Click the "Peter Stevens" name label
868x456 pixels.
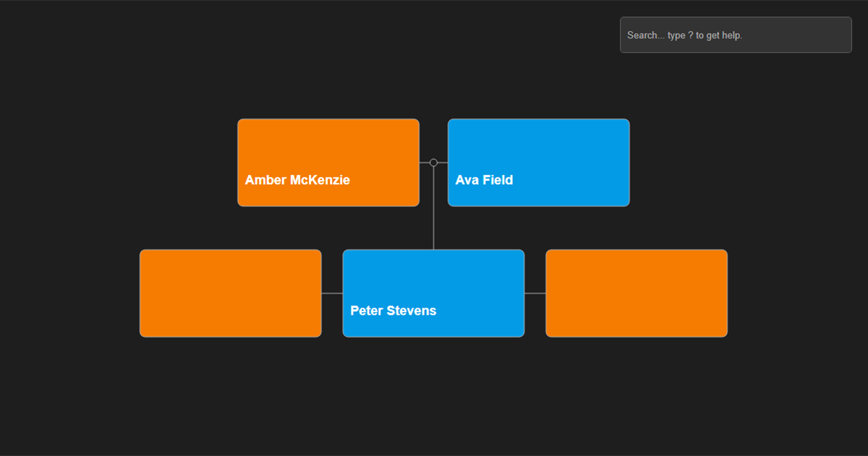(x=393, y=311)
